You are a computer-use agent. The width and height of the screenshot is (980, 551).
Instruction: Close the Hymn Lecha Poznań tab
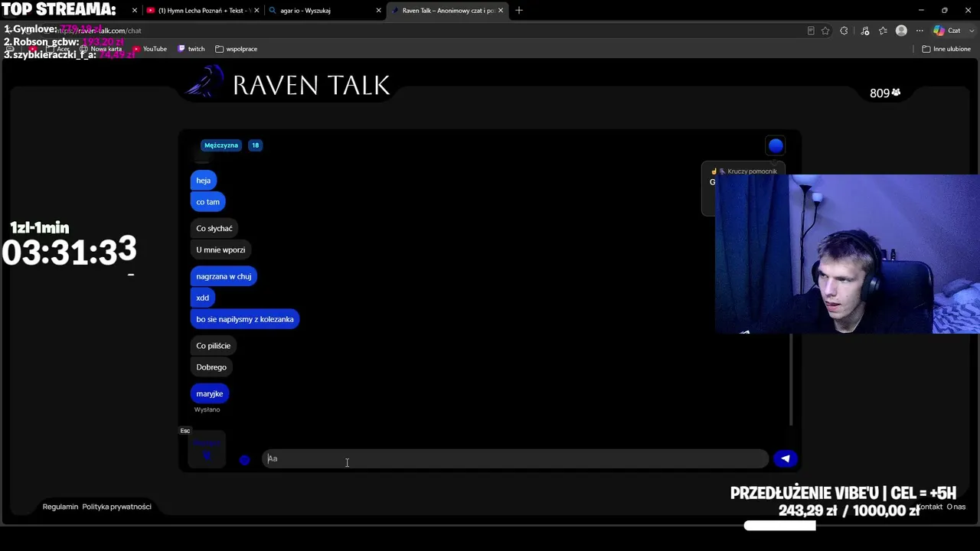click(x=256, y=11)
